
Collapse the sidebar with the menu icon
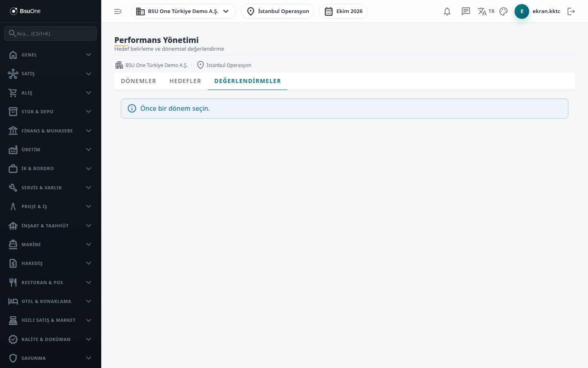(x=118, y=11)
